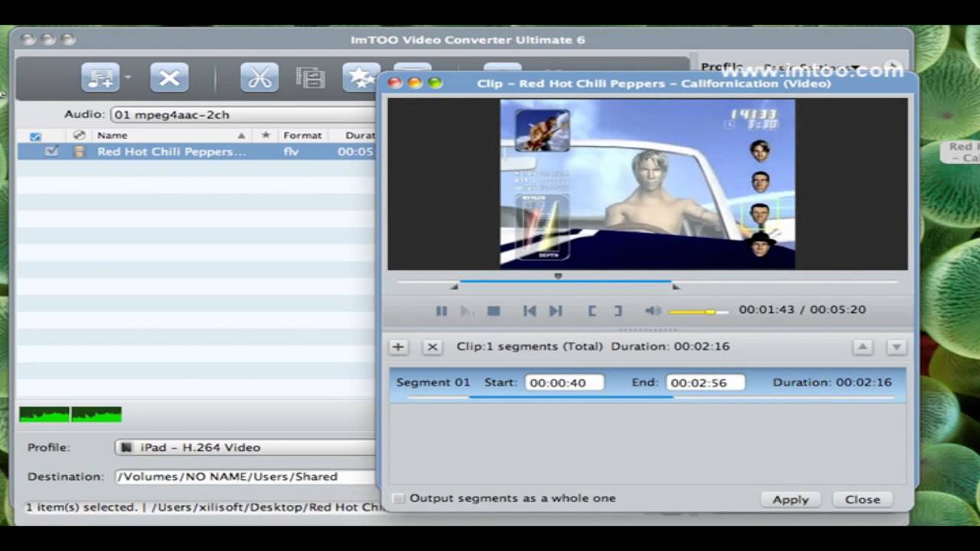The height and width of the screenshot is (551, 980).
Task: Pause the clip preview playback
Action: pos(441,311)
